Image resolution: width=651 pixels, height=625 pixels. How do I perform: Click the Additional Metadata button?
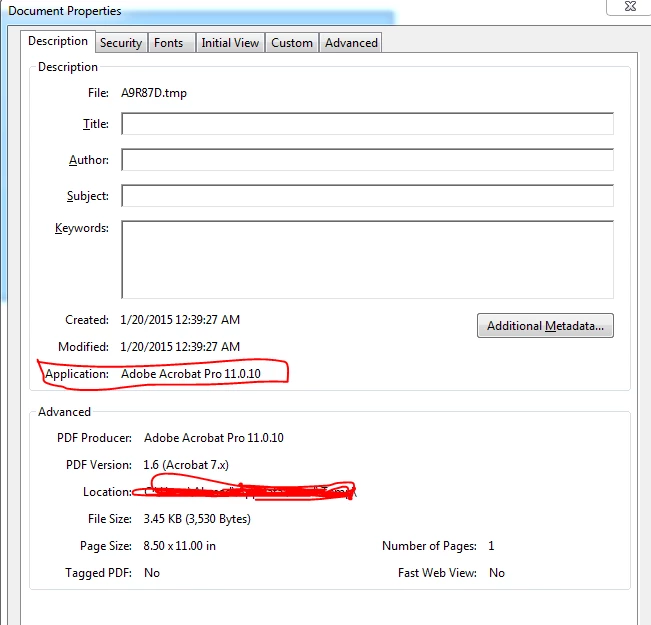click(x=545, y=326)
